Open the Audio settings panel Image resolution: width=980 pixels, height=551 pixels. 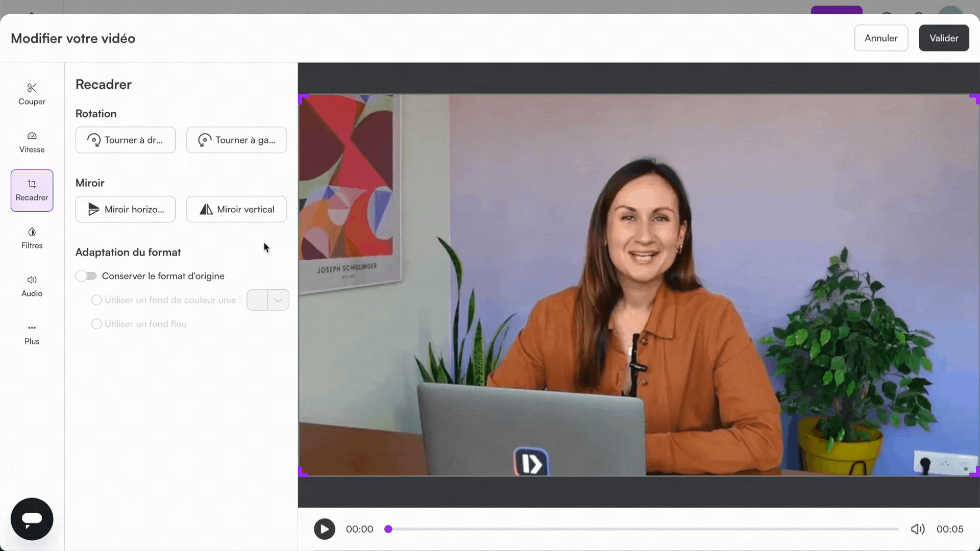point(31,286)
